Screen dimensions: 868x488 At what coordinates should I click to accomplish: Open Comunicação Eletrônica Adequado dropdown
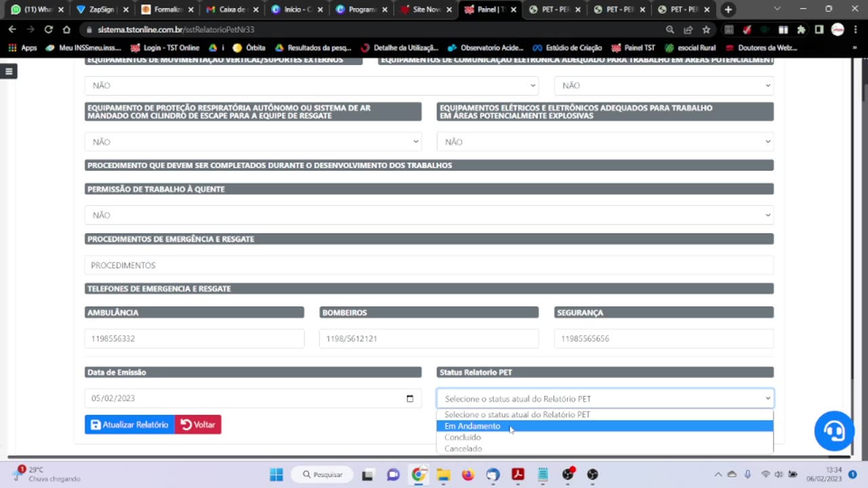tap(663, 85)
